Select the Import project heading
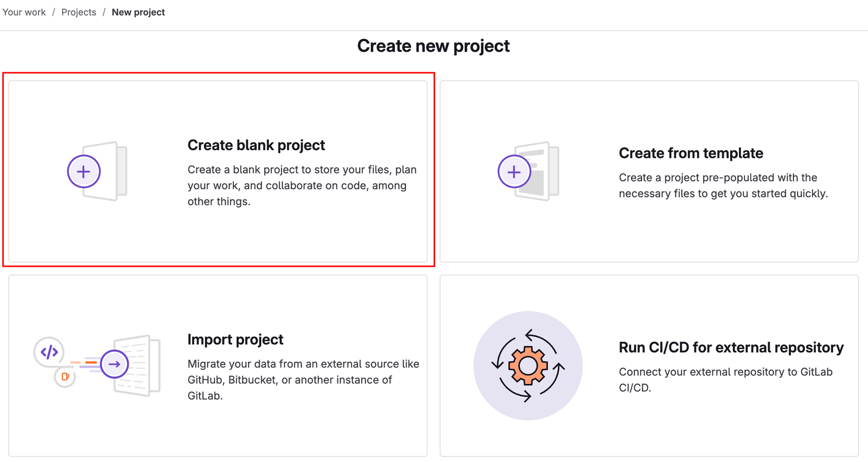Screen dimensions: 868x462 [235, 339]
